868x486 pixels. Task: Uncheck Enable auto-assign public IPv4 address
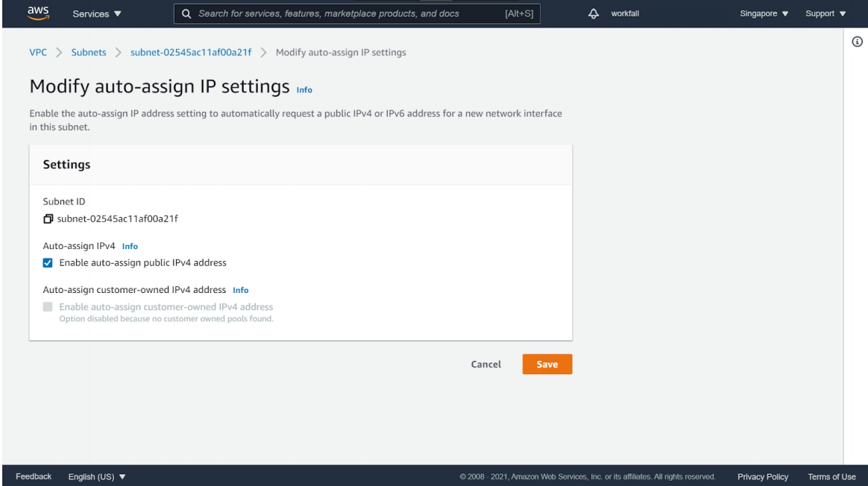[48, 262]
